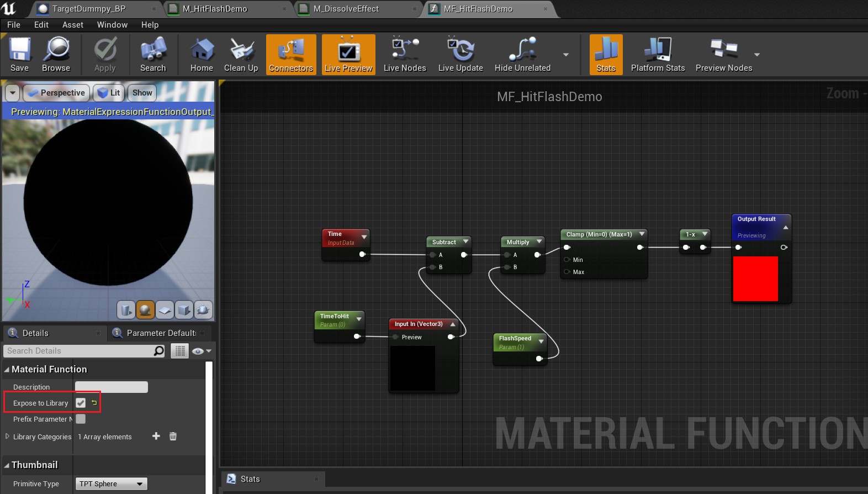This screenshot has height=494, width=868.
Task: Set preview mesh to teapot custom mesh
Action: pos(203,310)
